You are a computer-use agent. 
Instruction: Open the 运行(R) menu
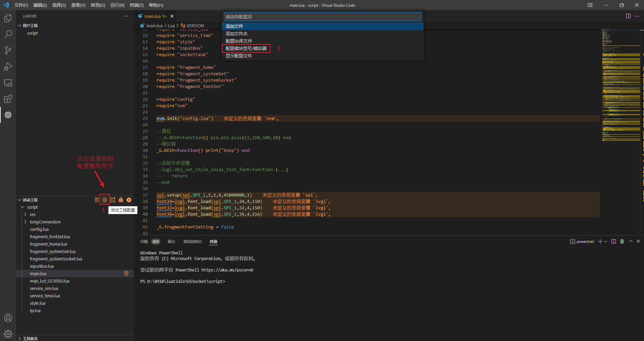(x=117, y=5)
